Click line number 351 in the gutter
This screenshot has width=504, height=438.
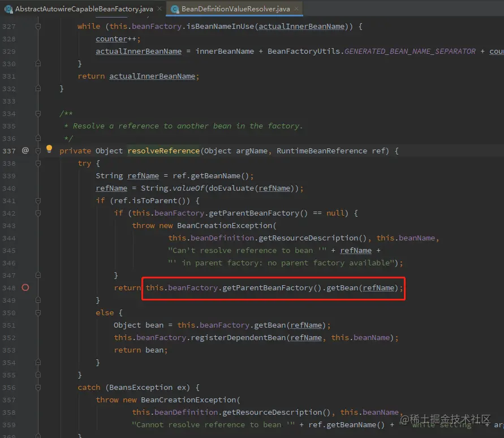click(9, 325)
